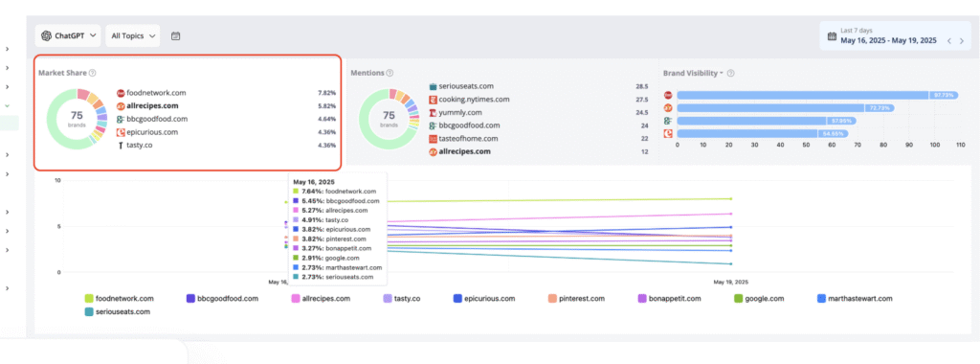
Task: Click the foodnetwork favicon beside the 97.73% bar
Action: point(667,95)
